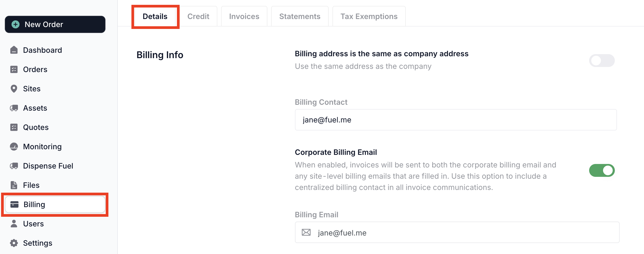Click the Assets truck icon

pos(14,108)
